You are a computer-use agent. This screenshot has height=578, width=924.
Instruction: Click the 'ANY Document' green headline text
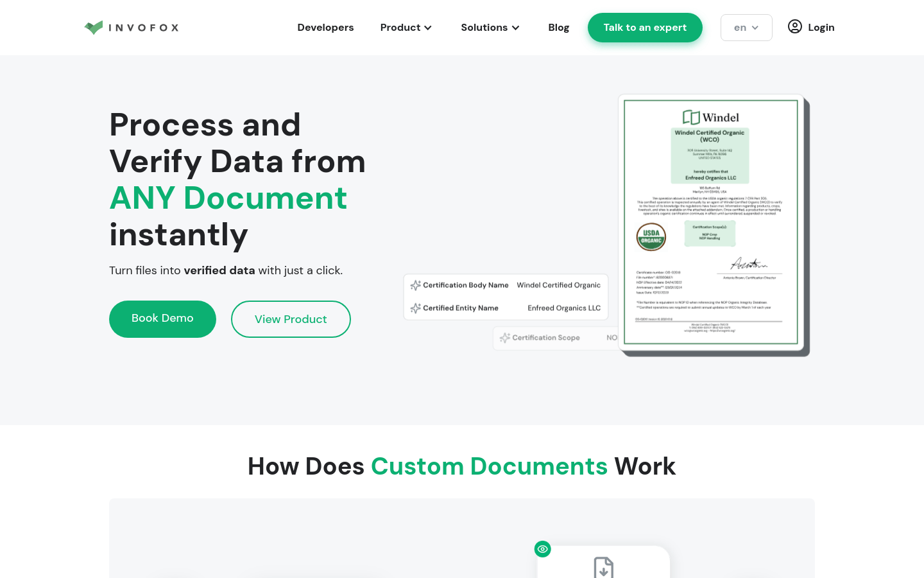coord(228,198)
